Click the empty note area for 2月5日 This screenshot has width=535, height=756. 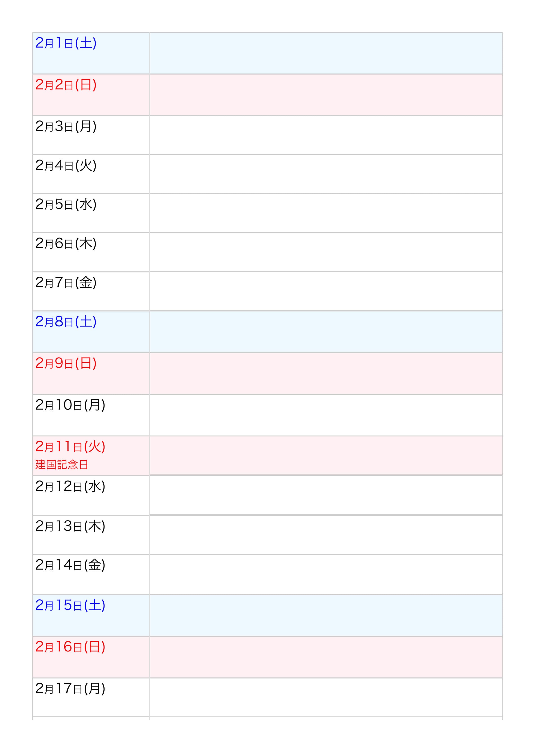point(326,213)
